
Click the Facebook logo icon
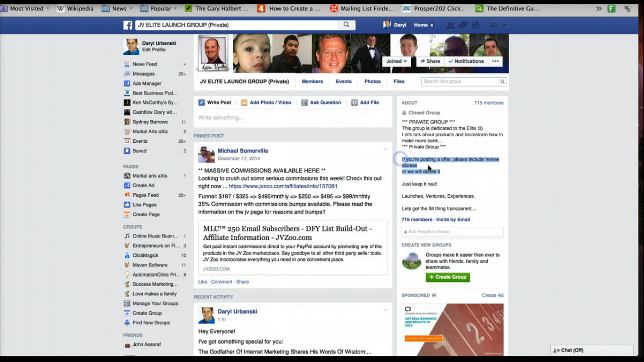pos(128,25)
